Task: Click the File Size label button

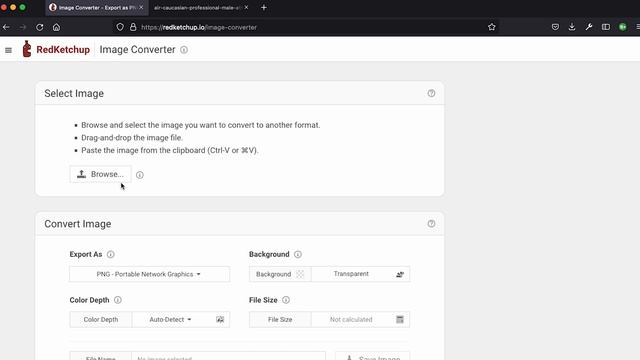Action: [x=280, y=320]
